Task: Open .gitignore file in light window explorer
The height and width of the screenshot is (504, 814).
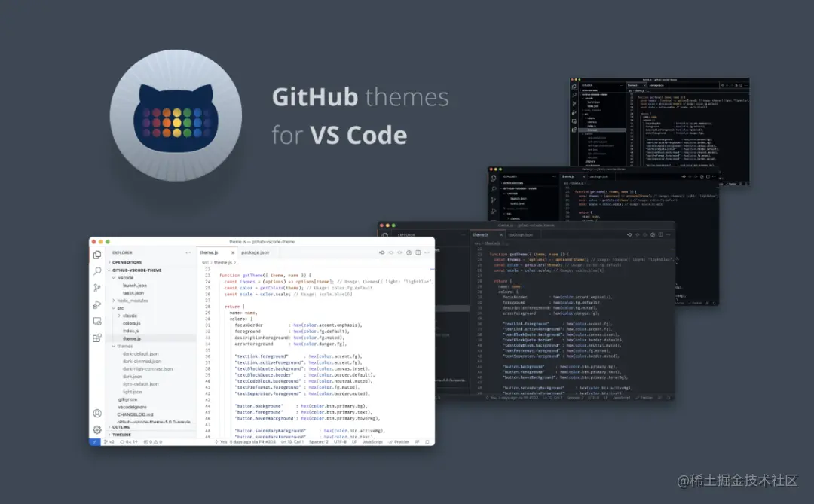Action: [127, 400]
